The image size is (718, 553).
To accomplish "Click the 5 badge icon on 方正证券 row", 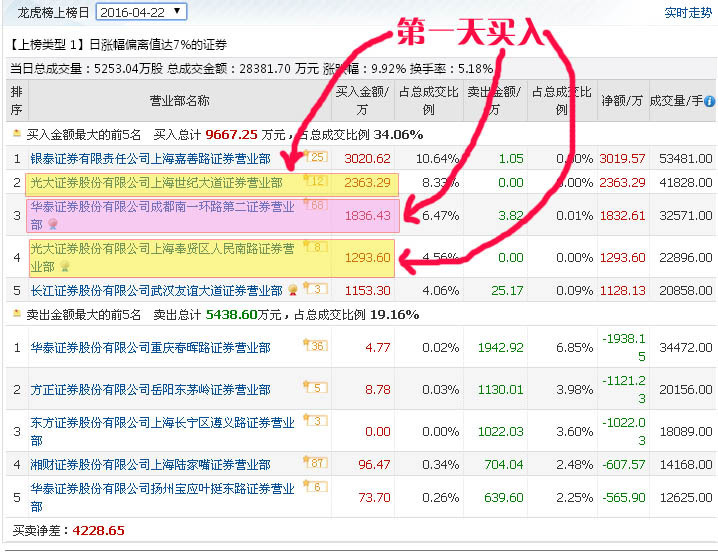I will 315,387.
